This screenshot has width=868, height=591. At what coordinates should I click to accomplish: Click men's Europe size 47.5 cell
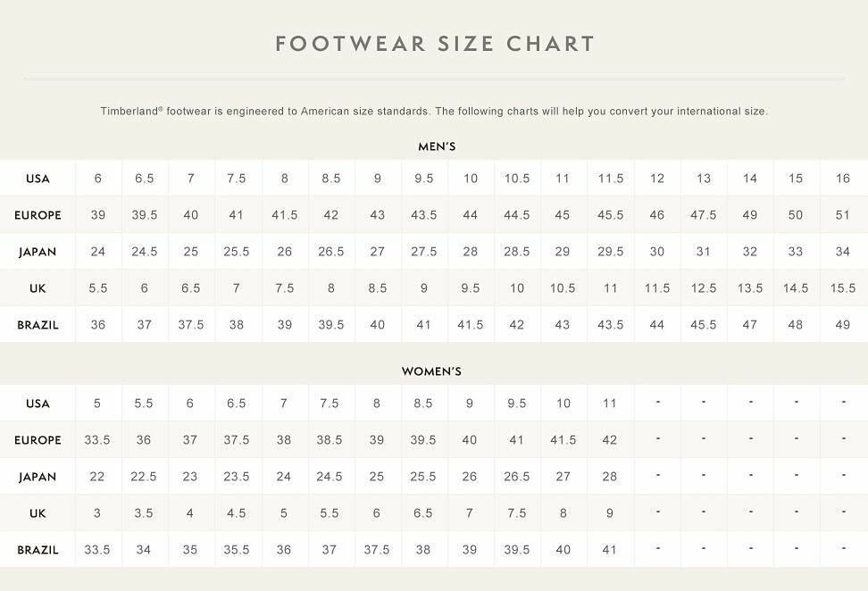point(704,215)
